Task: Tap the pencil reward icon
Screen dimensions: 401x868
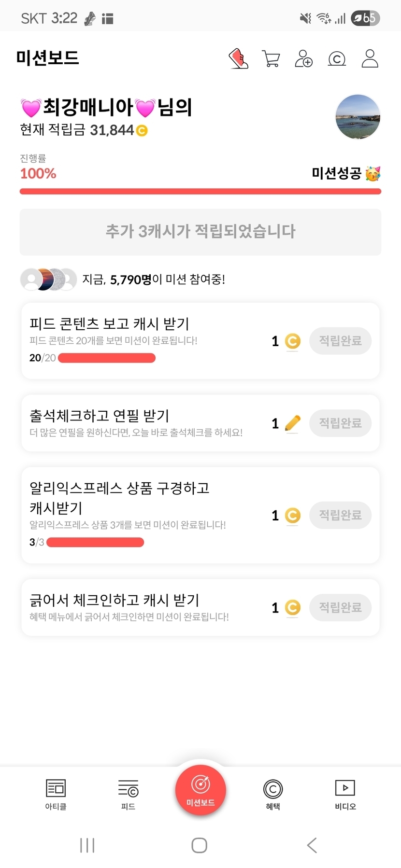Action: (293, 423)
